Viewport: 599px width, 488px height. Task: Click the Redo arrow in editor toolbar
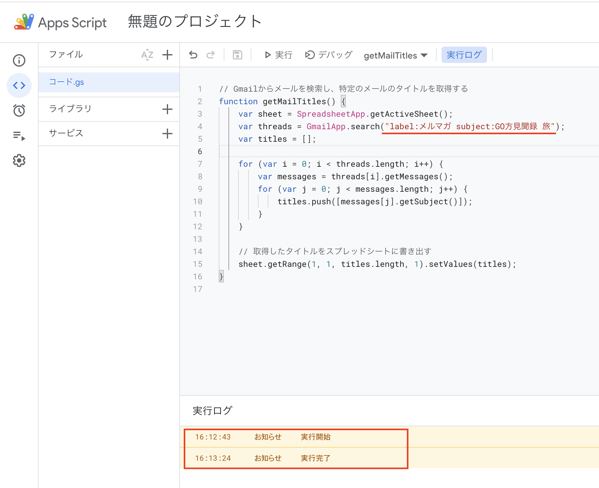tap(210, 55)
